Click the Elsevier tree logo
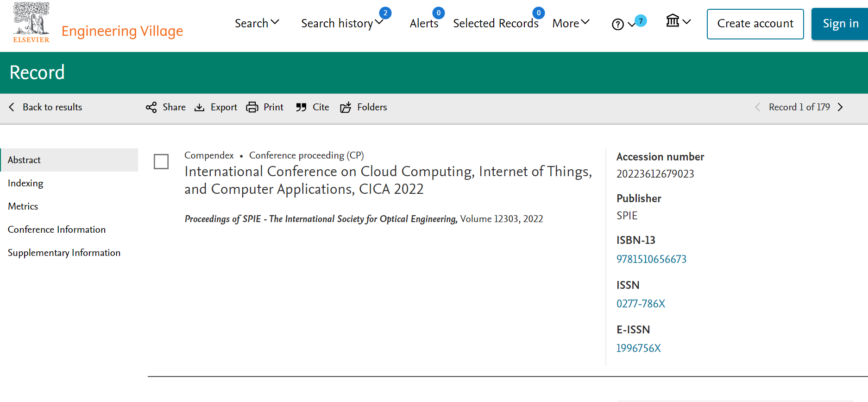 tap(31, 22)
